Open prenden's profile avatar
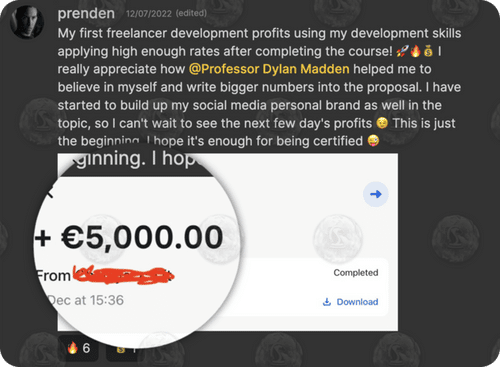This screenshot has width=500, height=367. point(27,22)
